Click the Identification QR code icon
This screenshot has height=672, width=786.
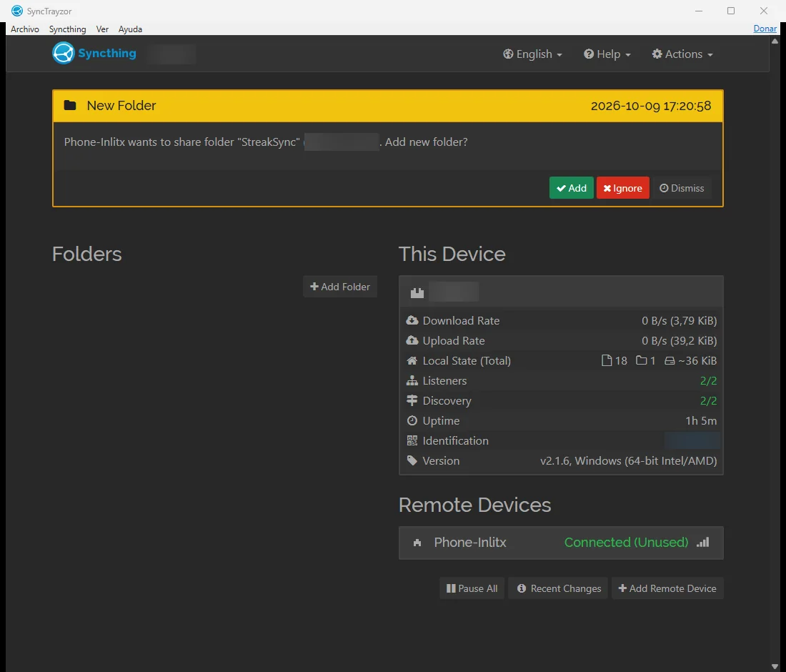412,441
